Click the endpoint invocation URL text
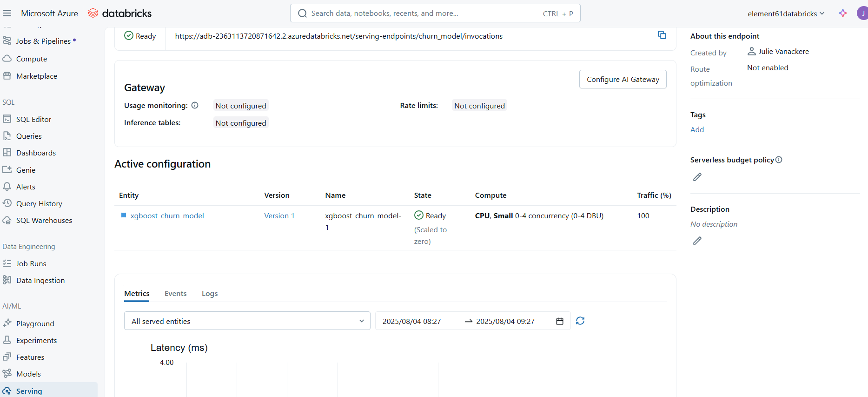Image resolution: width=868 pixels, height=397 pixels. (338, 36)
